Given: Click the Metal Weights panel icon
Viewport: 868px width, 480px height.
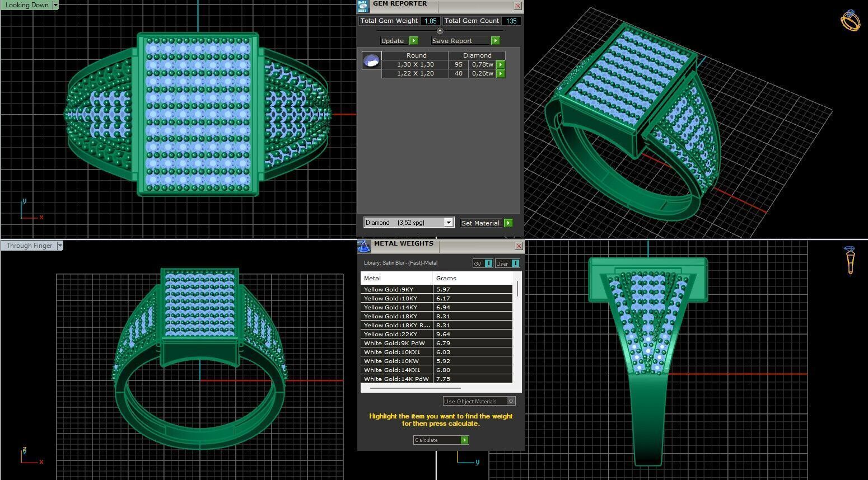Looking at the screenshot, I should tap(364, 246).
